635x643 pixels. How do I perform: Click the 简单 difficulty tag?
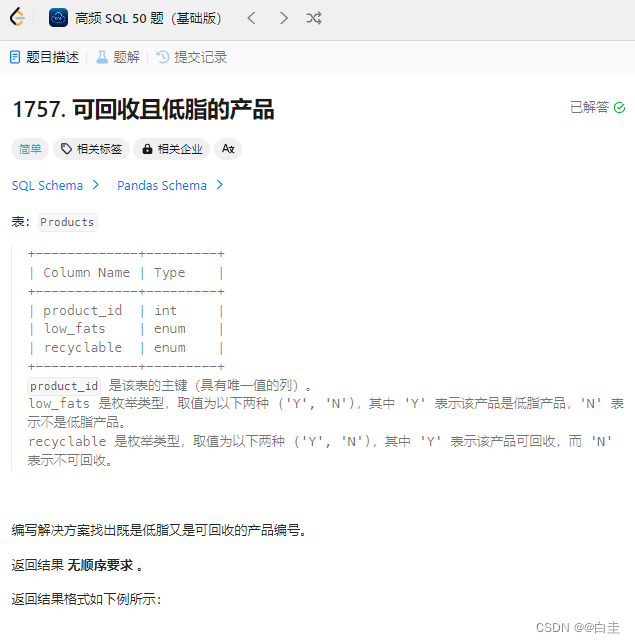(30, 149)
